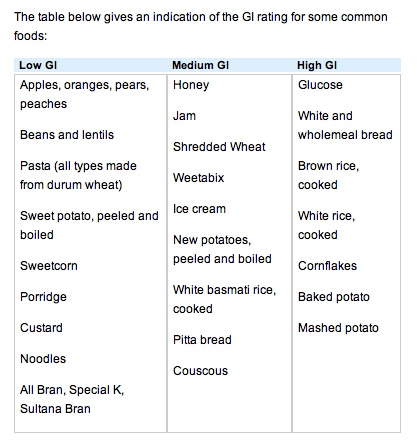
Task: Select Shredded Wheat in Medium GI
Action: (x=219, y=147)
